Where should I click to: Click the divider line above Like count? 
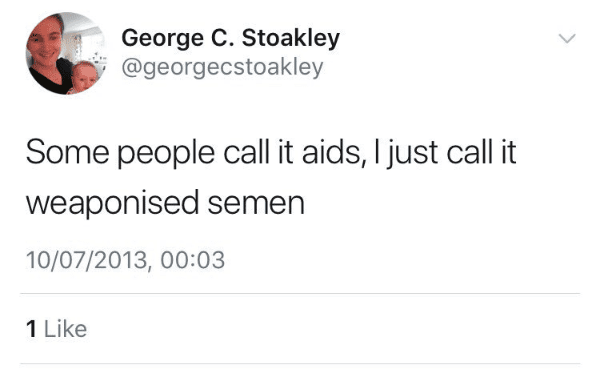(300, 294)
